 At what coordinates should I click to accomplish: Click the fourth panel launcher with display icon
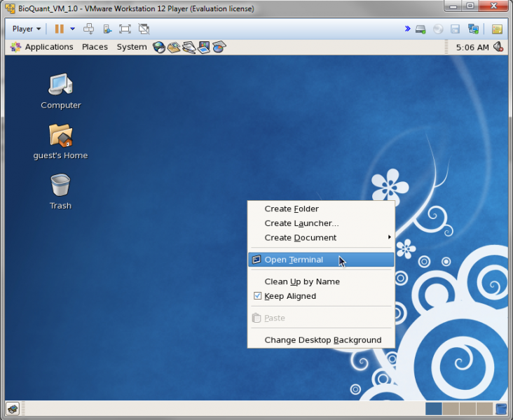point(204,48)
